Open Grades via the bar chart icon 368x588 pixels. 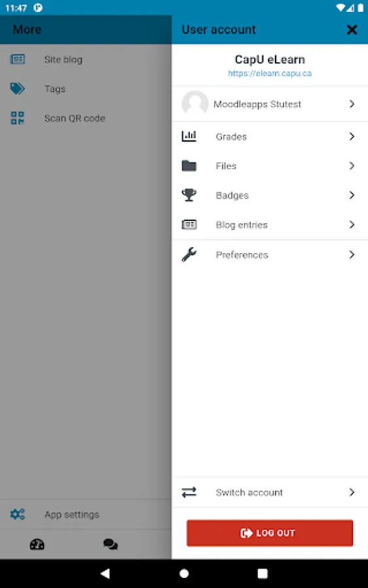pos(189,136)
